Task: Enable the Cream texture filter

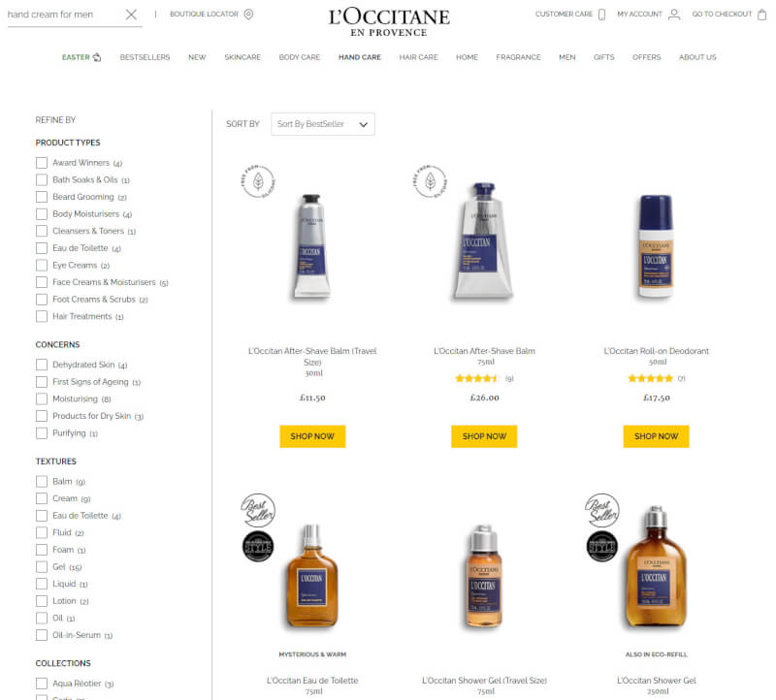Action: tap(42, 498)
